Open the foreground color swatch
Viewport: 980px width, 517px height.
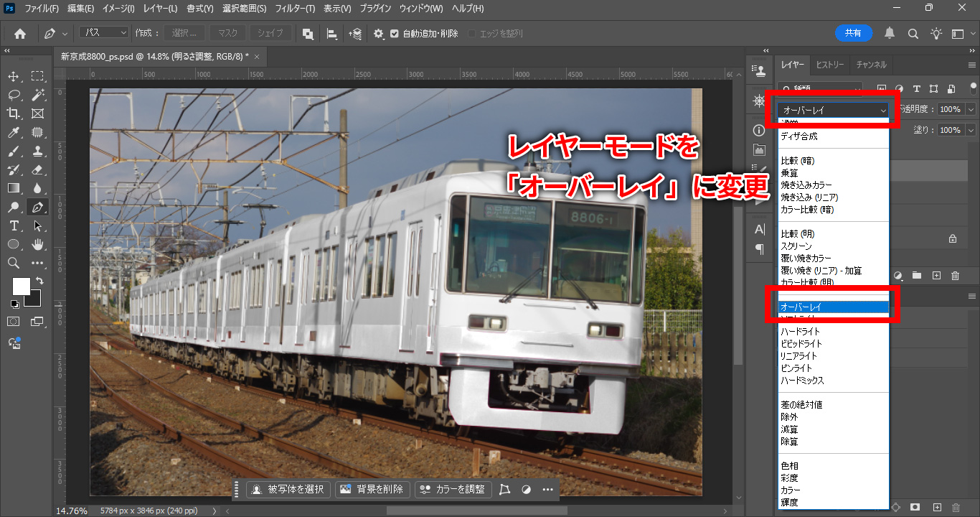coord(21,286)
